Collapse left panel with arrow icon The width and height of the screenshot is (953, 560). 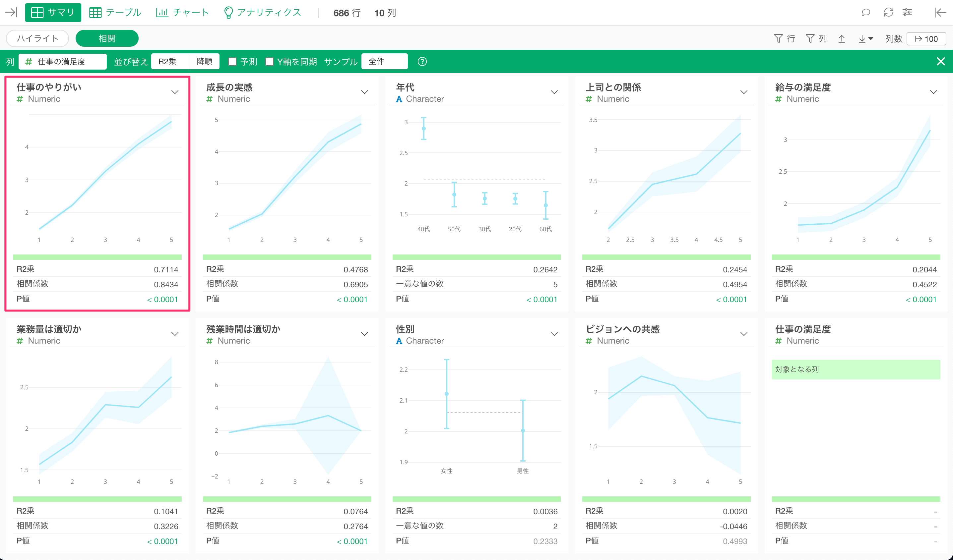[11, 13]
